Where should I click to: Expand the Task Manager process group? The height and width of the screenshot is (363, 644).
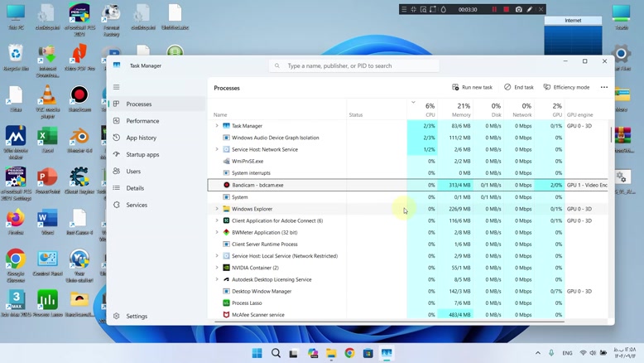(x=217, y=126)
